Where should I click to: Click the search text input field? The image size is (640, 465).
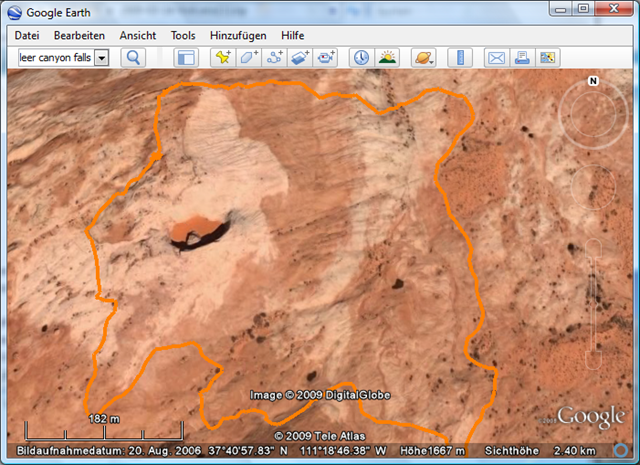click(x=56, y=58)
